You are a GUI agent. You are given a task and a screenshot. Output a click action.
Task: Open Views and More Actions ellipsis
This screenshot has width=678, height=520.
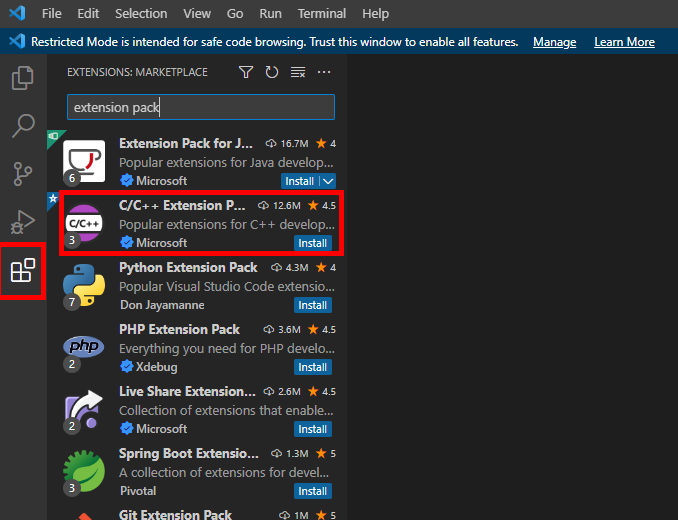pyautogui.click(x=324, y=72)
